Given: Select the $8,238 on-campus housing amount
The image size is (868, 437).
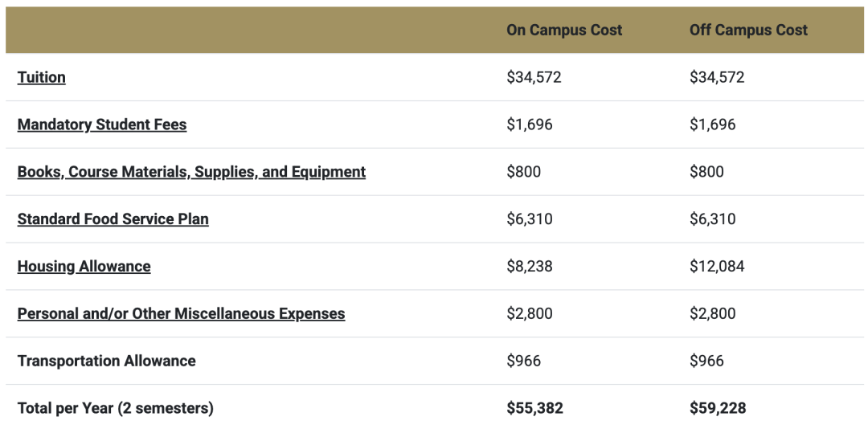Looking at the screenshot, I should (530, 267).
